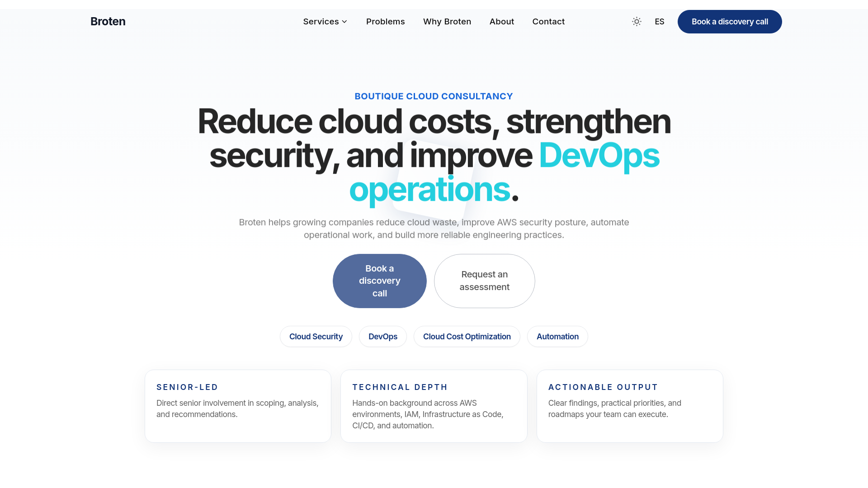Select the Cloud Security pill
Screen dimensions: 868x488
(316, 337)
